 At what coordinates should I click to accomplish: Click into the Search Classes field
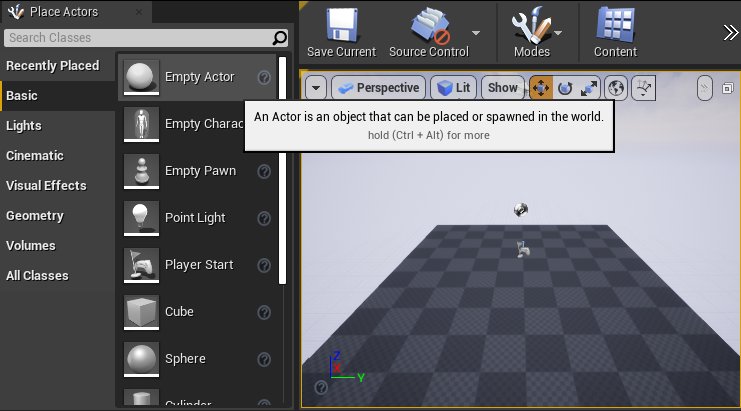point(135,38)
